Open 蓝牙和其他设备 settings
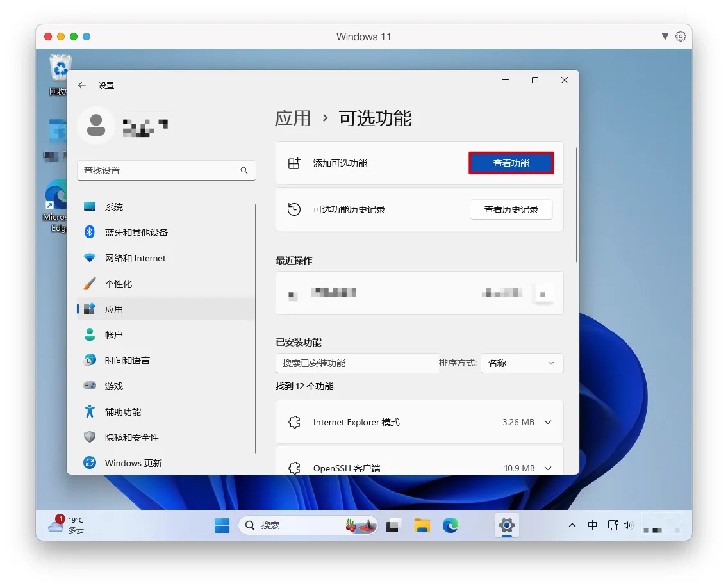Viewport: 728px width, 588px height. tap(166, 233)
